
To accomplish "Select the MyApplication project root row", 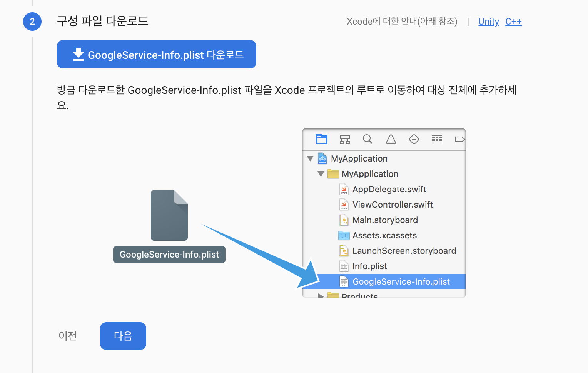I will tap(384, 158).
